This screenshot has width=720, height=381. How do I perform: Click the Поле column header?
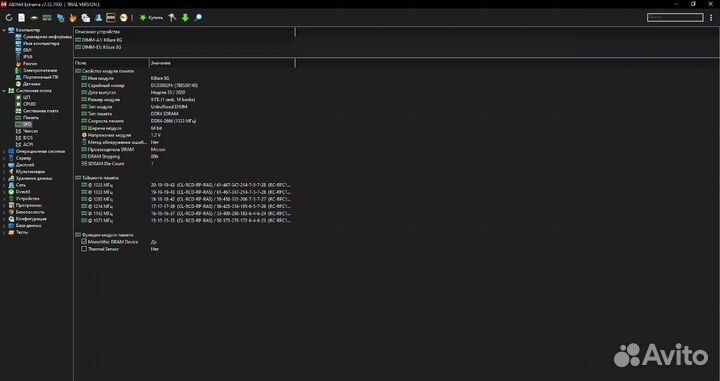111,63
